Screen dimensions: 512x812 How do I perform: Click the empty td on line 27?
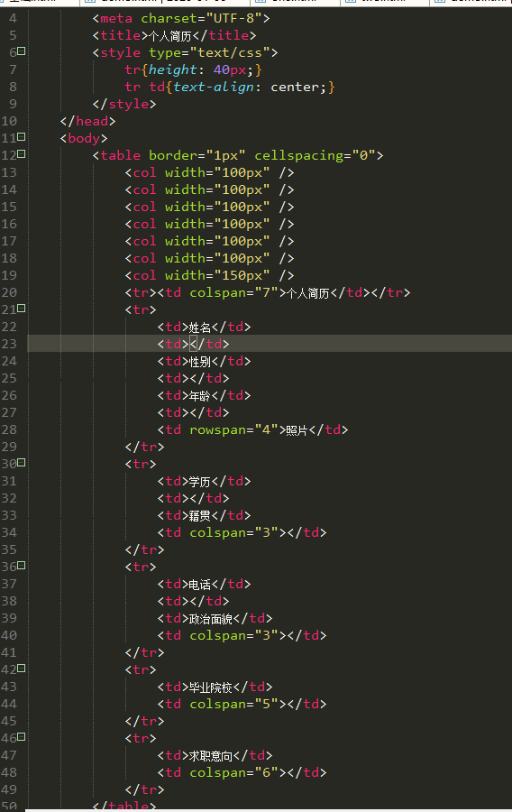coord(193,412)
